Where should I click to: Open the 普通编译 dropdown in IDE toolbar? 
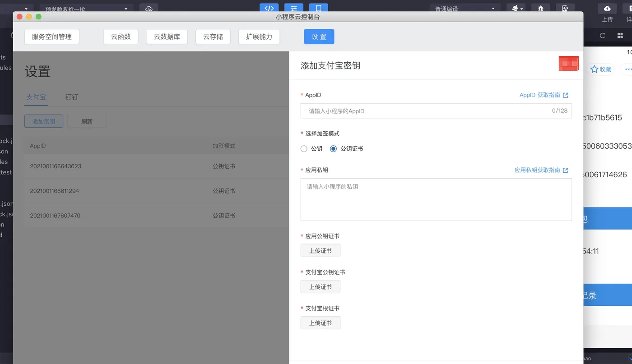click(465, 8)
